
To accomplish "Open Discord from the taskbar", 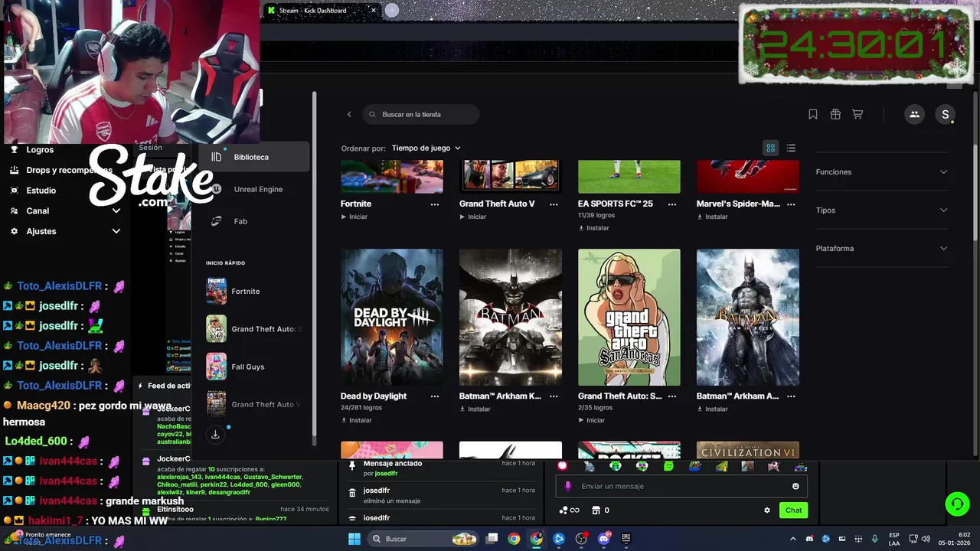I will (x=604, y=539).
